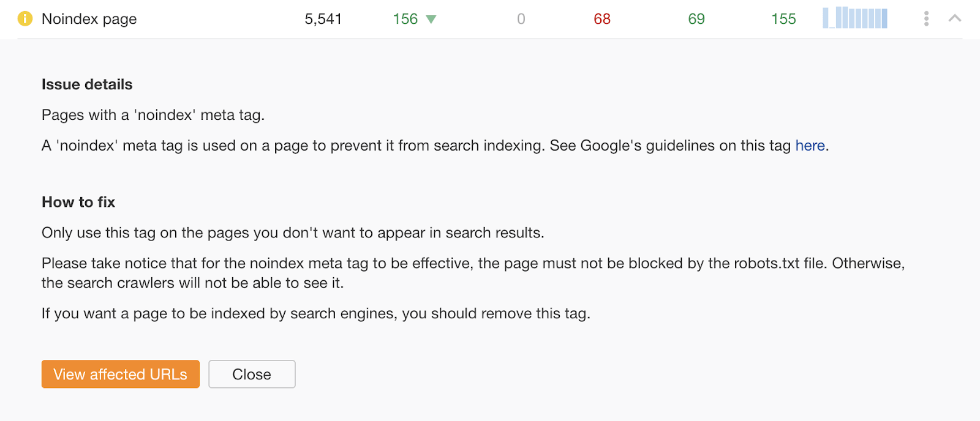Click the 5,541 total count
Viewport: 980px width, 421px height.
tap(320, 19)
